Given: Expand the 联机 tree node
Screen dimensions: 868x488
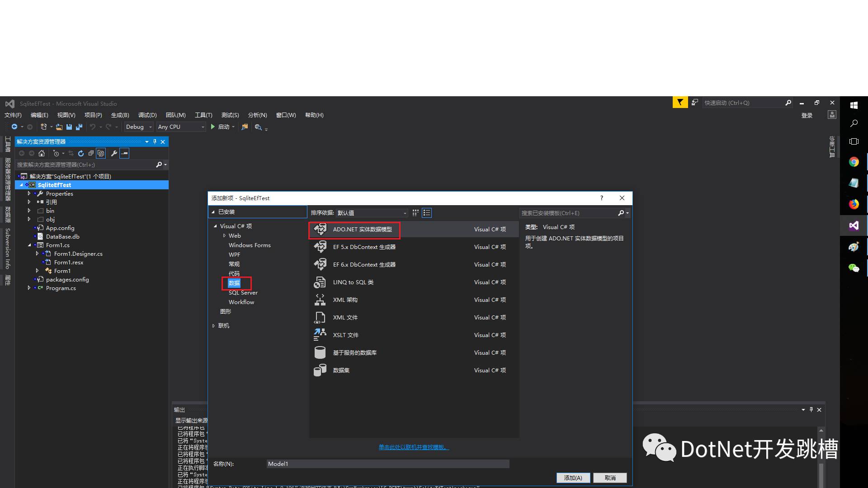Looking at the screenshot, I should point(213,325).
